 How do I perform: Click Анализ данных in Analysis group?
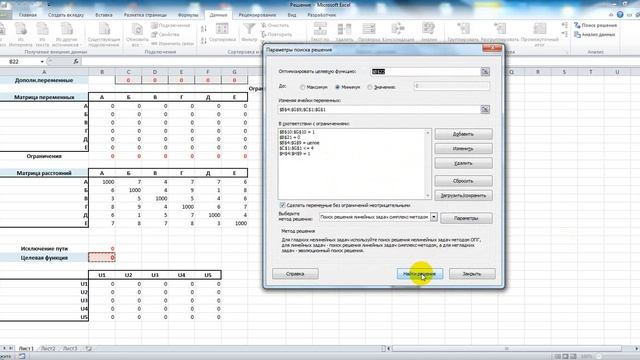click(595, 35)
